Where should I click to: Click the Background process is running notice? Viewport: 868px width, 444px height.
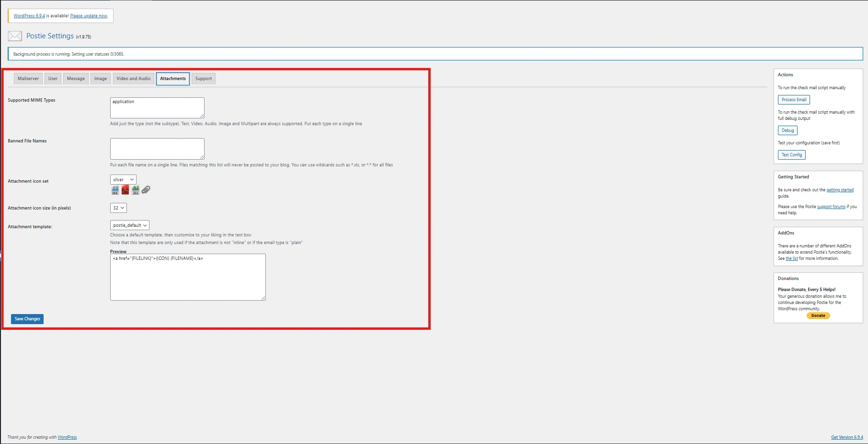pos(435,54)
